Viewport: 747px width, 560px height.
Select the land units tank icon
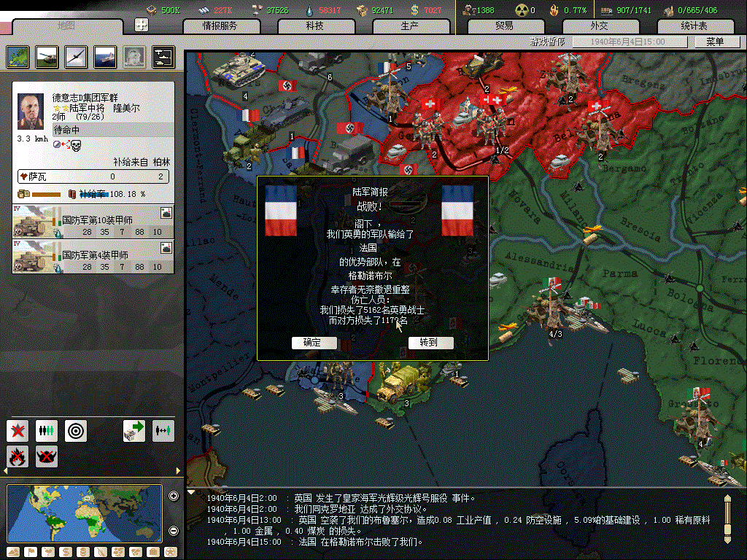click(47, 56)
